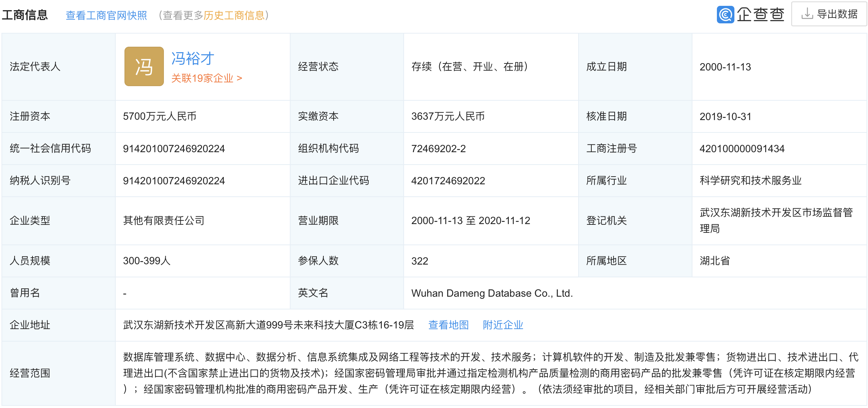Open 查看工商官网快照 snapshot page
Image resolution: width=868 pixels, height=408 pixels.
pos(106,16)
